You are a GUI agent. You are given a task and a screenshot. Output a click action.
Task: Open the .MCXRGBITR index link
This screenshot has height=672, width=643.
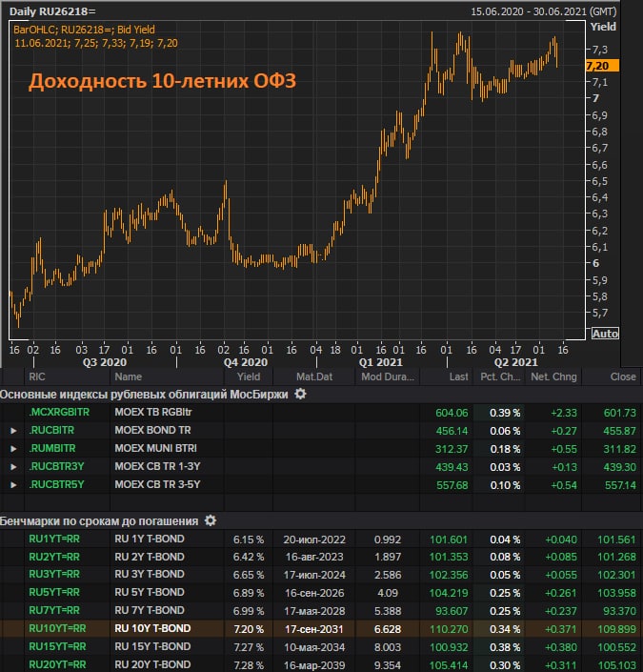tap(59, 412)
